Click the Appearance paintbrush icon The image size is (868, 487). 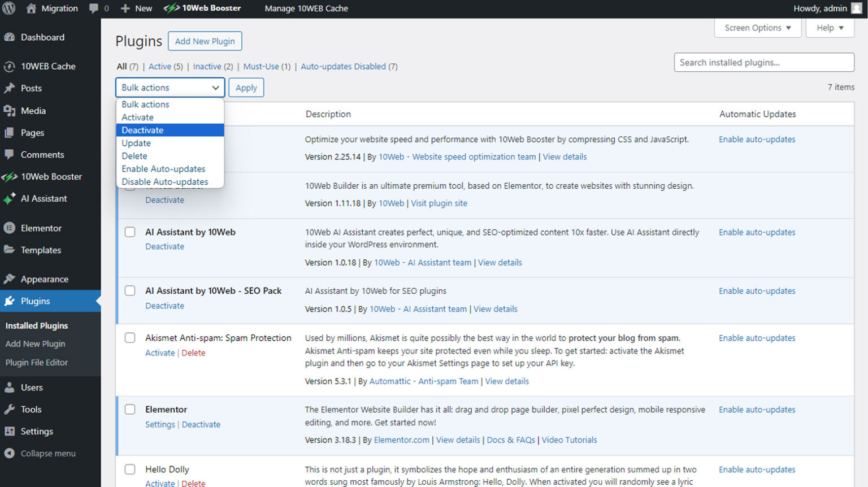tap(9, 279)
